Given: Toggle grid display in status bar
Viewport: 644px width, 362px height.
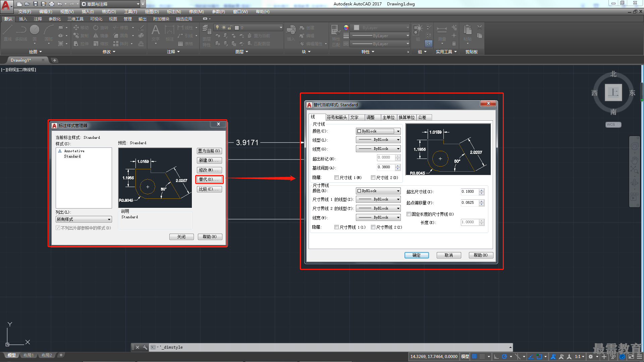Looking at the screenshot, I should coord(474,357).
